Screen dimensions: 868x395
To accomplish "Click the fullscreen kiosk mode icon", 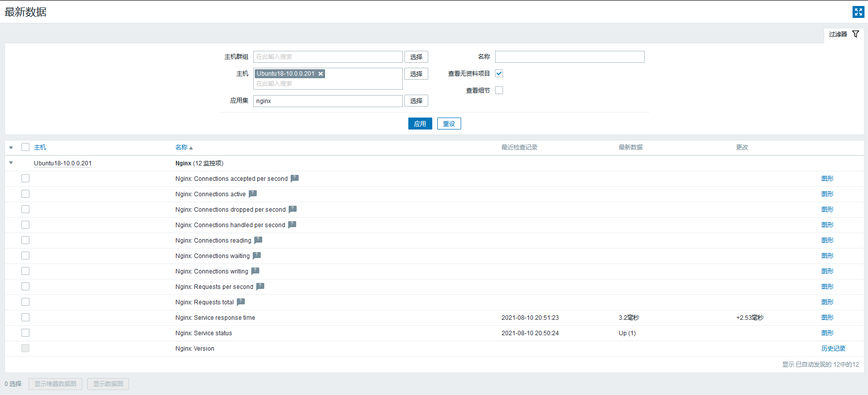I will coord(858,12).
